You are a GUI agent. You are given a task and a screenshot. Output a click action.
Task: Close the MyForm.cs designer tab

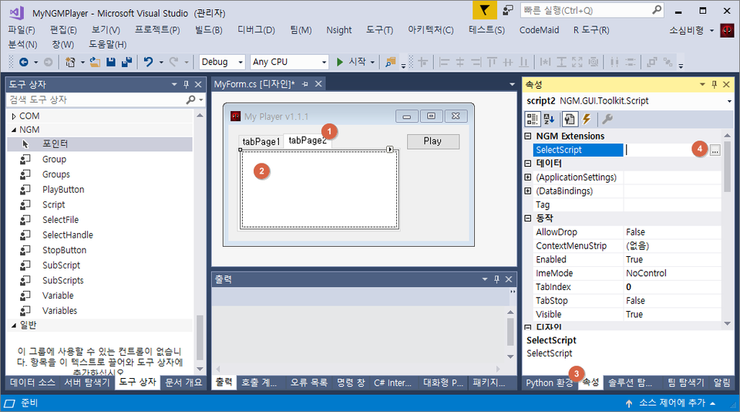tap(319, 84)
